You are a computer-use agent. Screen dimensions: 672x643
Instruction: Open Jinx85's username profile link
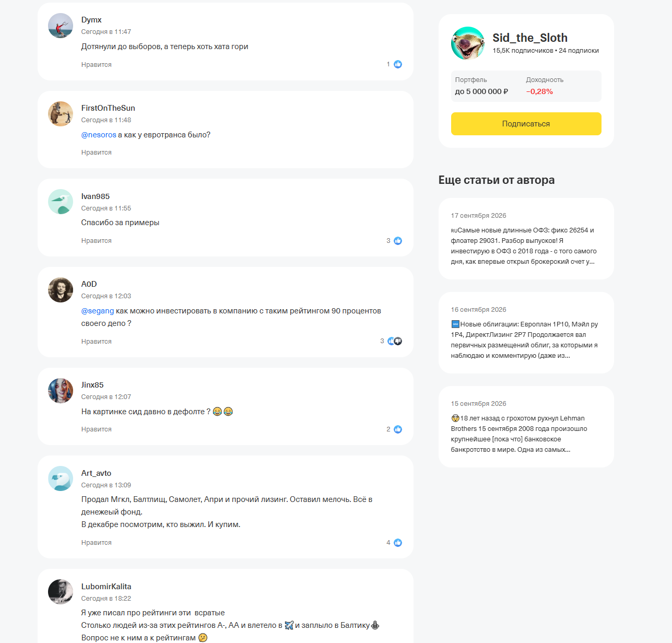pos(92,385)
